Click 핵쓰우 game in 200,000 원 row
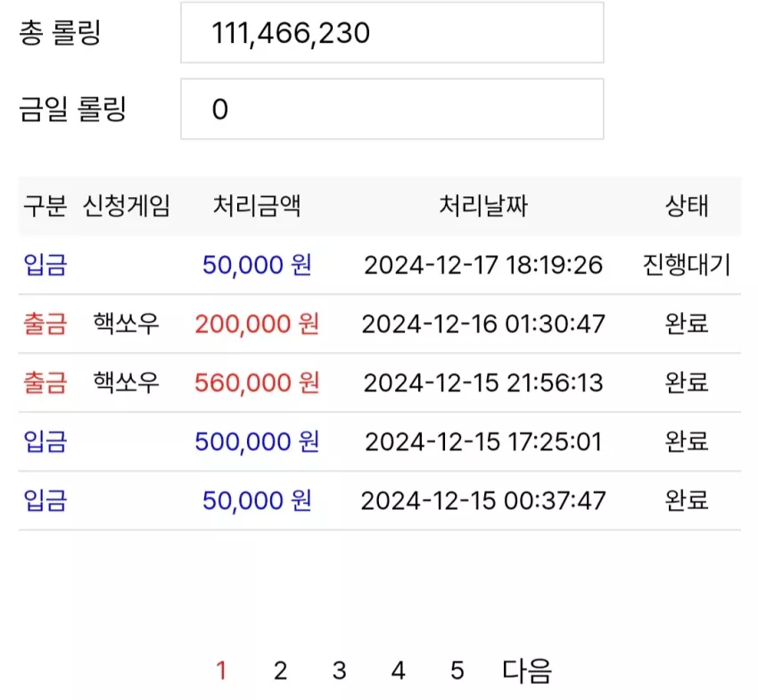Screen dimensions: 758x700 126,324
